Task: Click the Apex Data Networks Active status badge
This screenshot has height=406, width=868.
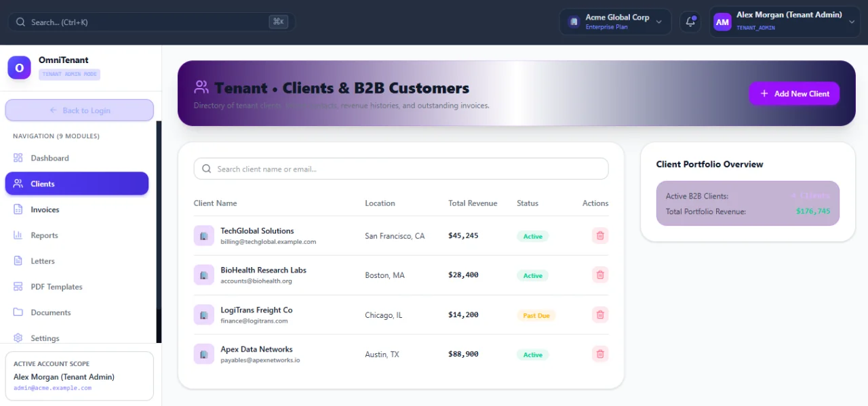Action: pyautogui.click(x=533, y=354)
